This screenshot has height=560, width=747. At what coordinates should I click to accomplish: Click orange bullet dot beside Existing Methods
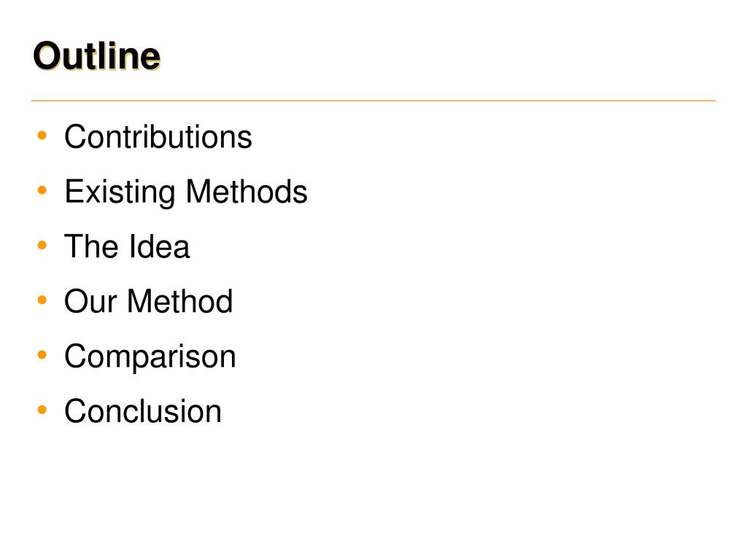tap(42, 190)
